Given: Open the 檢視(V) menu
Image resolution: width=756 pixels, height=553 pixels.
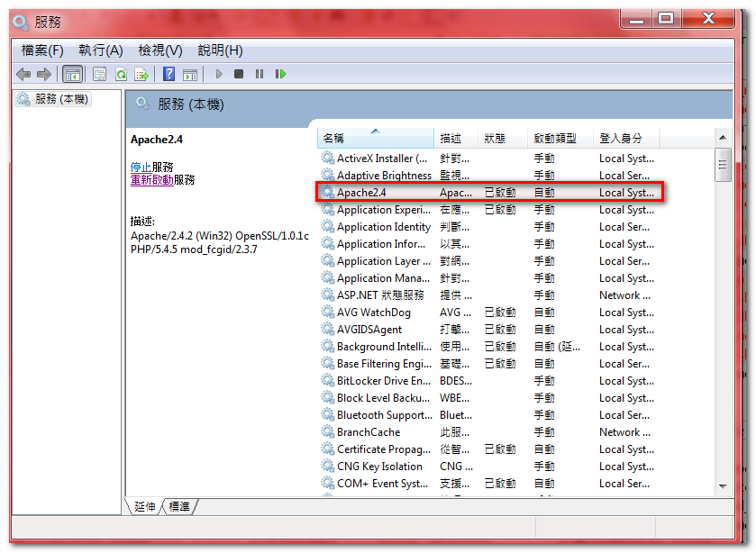Looking at the screenshot, I should coord(159,50).
